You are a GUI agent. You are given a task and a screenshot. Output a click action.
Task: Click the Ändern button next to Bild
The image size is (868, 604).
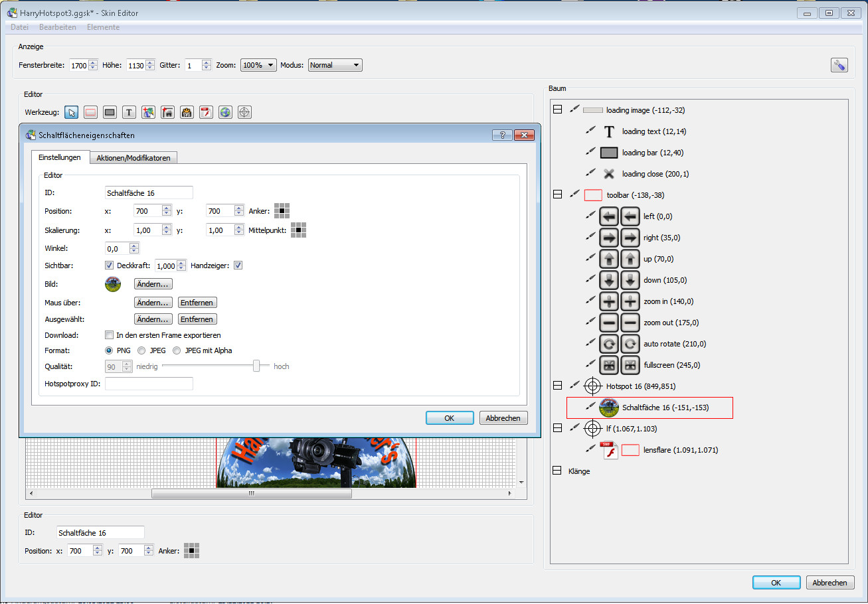coord(153,284)
